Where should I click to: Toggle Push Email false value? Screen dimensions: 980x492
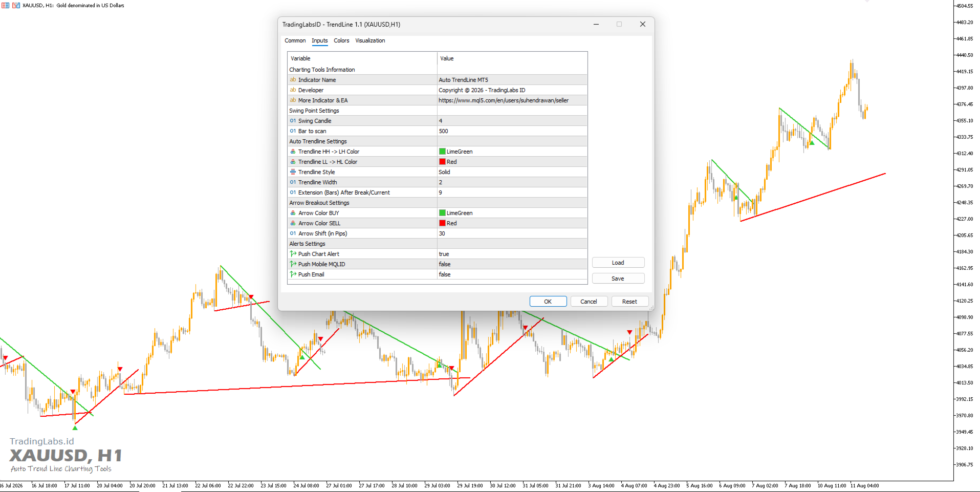click(512, 274)
